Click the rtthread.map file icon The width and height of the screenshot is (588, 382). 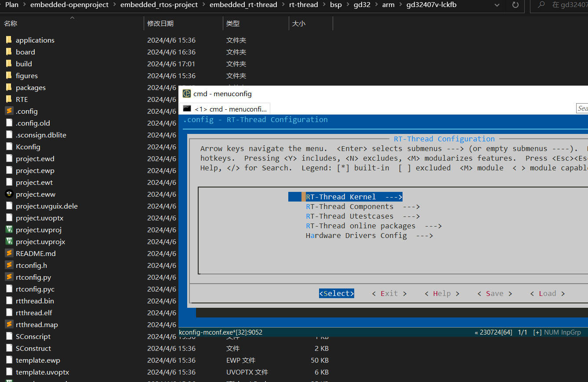(x=9, y=324)
